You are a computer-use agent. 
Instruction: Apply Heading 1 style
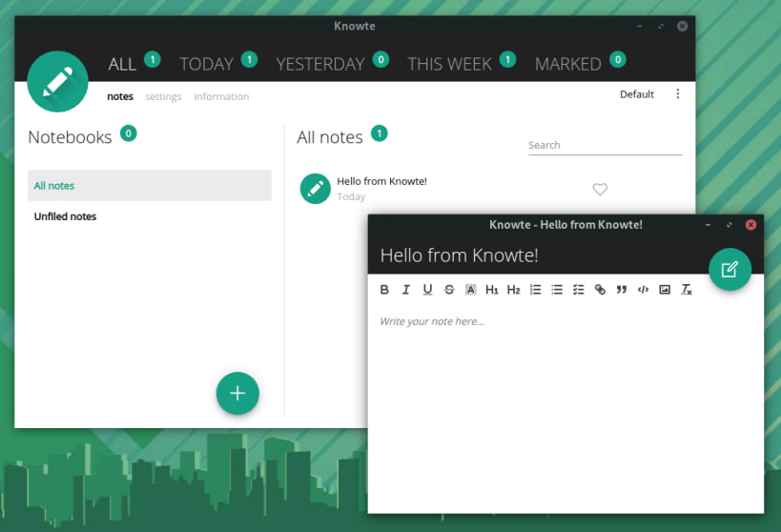(x=492, y=290)
